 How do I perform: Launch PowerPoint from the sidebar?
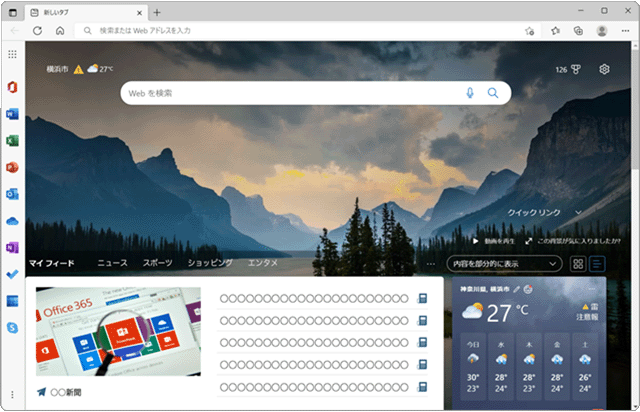(x=12, y=167)
